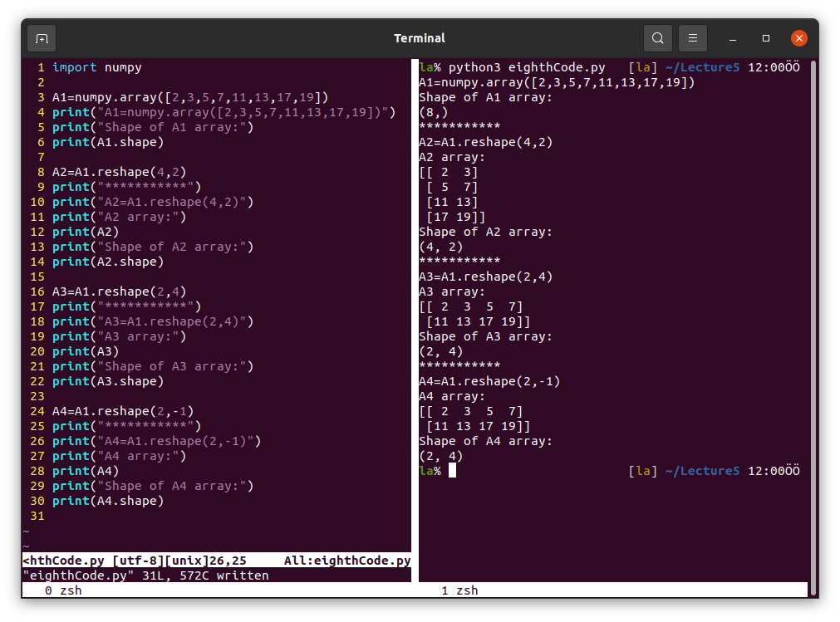Maximize the Terminal window

point(766,38)
